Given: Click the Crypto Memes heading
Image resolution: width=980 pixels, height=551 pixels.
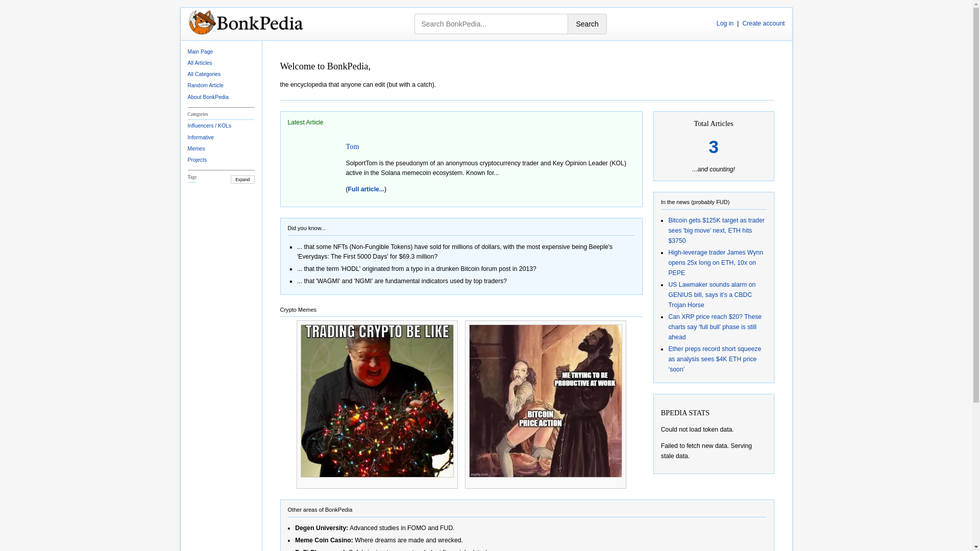Looking at the screenshot, I should (298, 310).
